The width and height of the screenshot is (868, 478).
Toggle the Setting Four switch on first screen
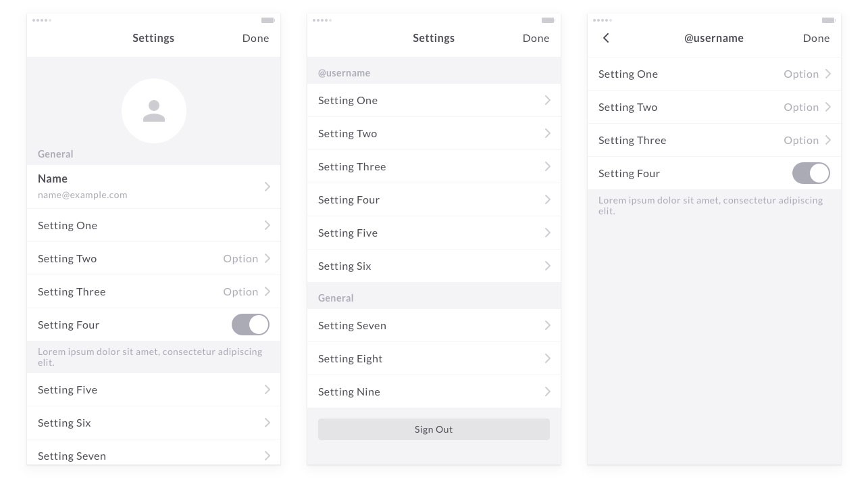click(x=251, y=325)
